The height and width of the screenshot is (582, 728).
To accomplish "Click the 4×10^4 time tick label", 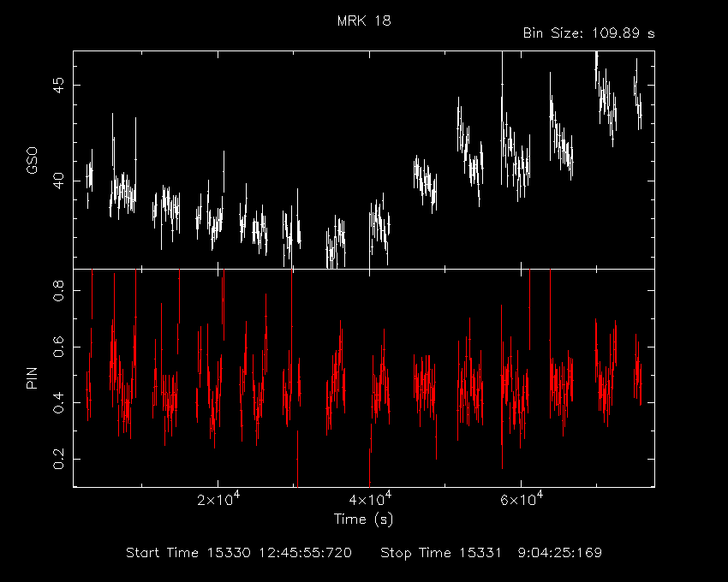I will 370,499.
